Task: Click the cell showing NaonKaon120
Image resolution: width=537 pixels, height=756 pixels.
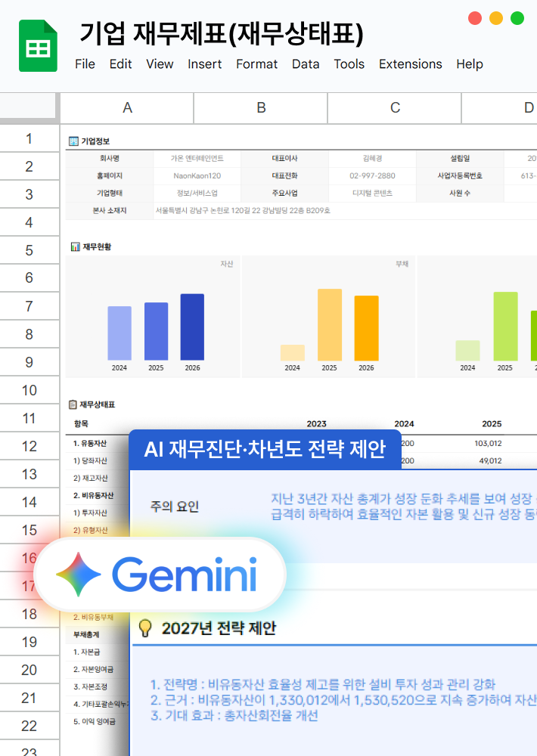Action: [x=197, y=176]
